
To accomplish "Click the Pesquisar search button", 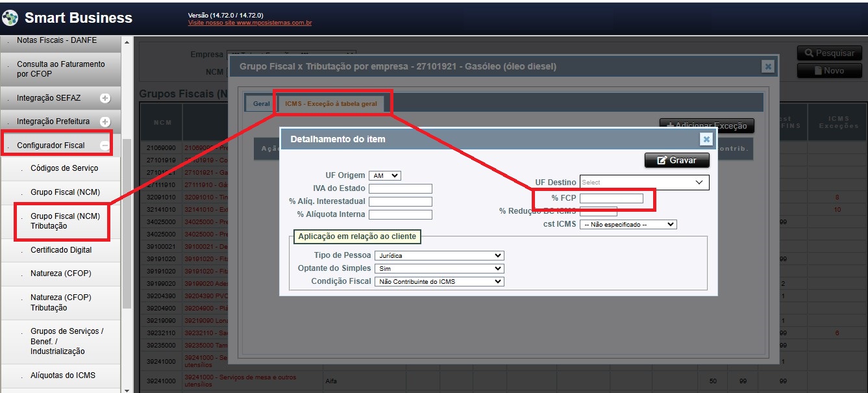I will 829,53.
